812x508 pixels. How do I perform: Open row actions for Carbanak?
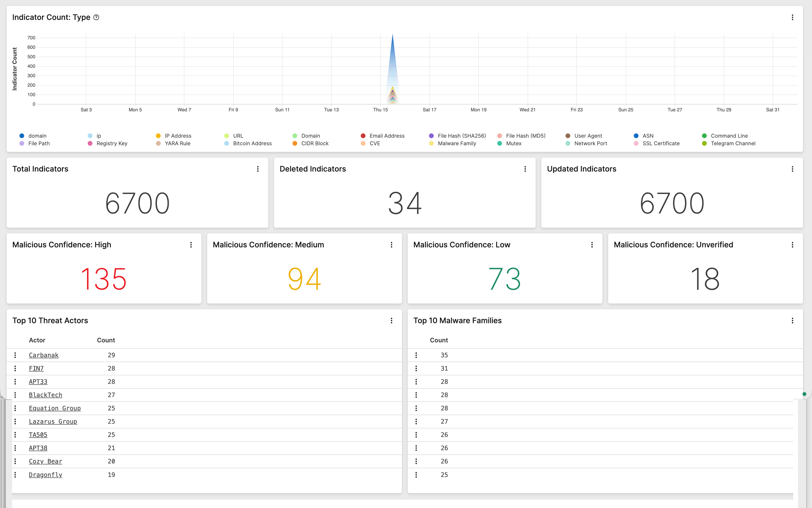[15, 355]
